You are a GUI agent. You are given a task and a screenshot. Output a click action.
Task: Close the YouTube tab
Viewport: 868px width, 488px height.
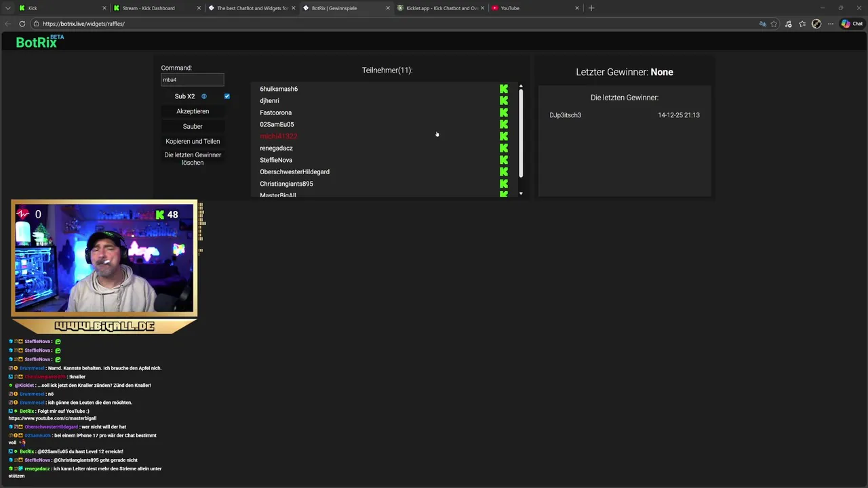coord(577,8)
